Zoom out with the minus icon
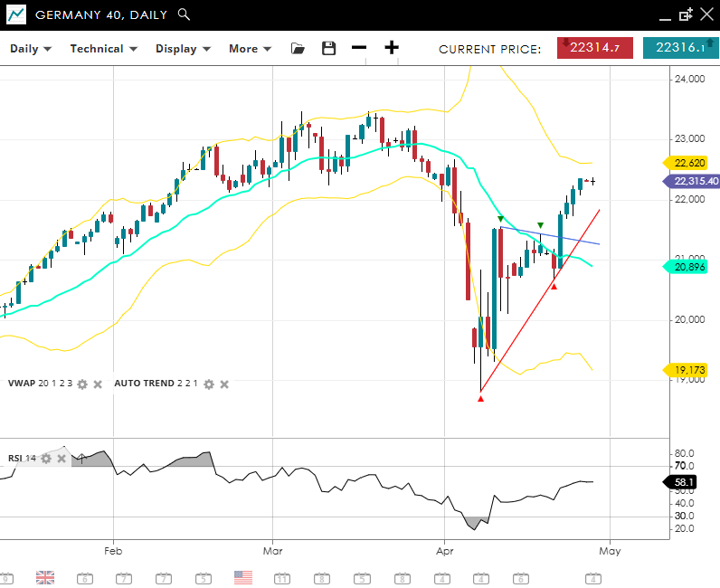The image size is (720, 588). [x=359, y=49]
